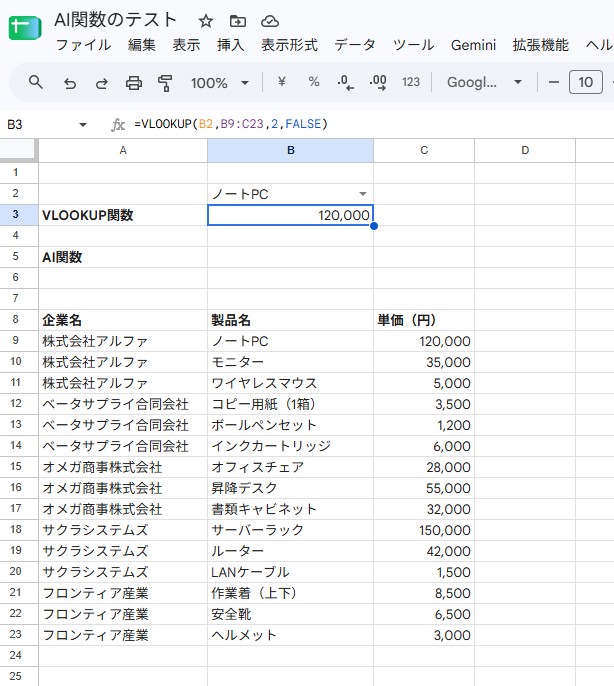614x686 pixels.
Task: Select the 企業名 header cell
Action: coord(123,320)
